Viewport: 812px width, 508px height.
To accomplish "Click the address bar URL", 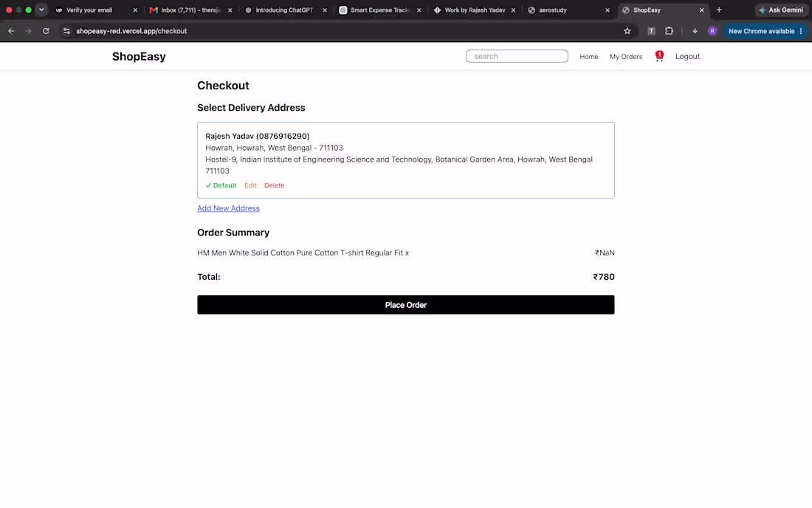I will 131,31.
